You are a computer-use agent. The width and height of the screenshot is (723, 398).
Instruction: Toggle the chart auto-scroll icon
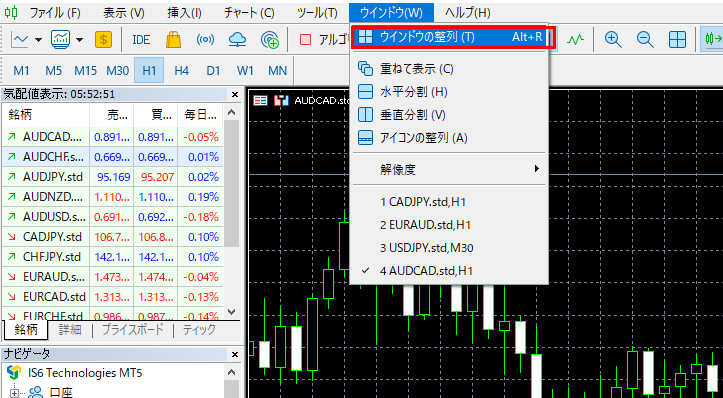click(712, 40)
